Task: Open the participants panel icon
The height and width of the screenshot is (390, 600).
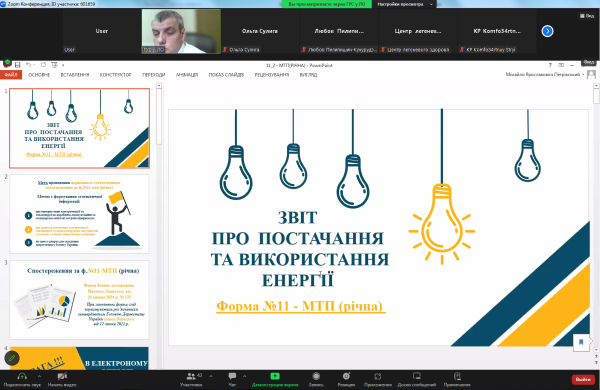Action: point(191,376)
